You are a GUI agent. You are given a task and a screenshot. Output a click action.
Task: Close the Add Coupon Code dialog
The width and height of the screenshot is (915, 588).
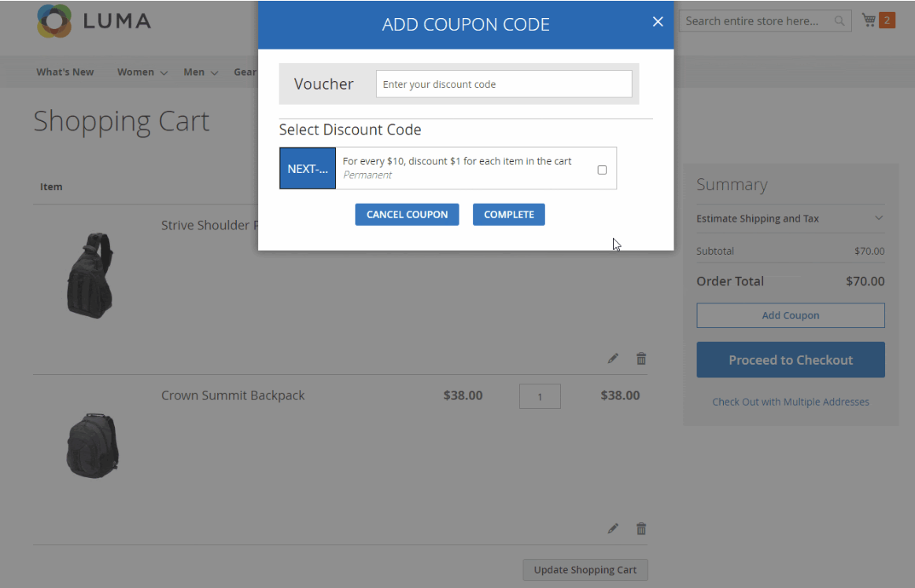658,21
